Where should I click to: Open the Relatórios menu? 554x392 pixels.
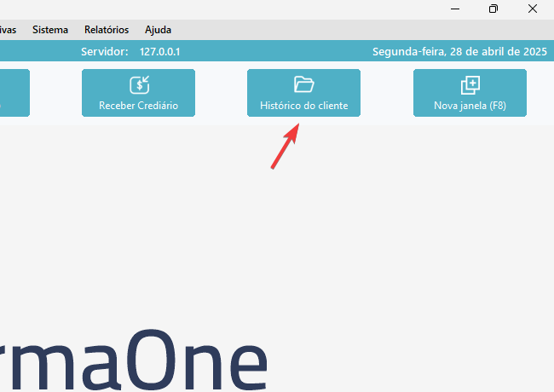click(x=107, y=30)
